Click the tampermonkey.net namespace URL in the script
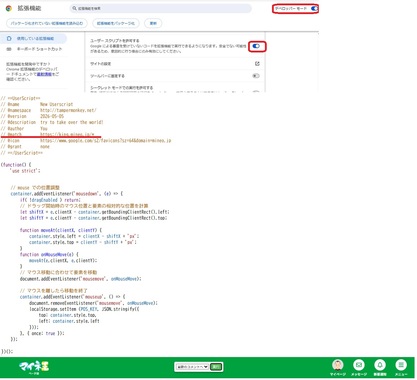The height and width of the screenshot is (380, 417). click(x=68, y=110)
